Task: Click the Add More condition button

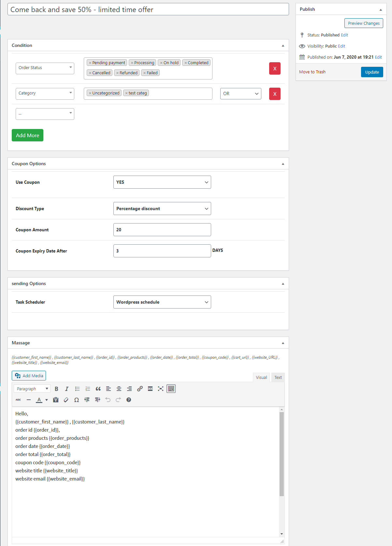Action: [x=27, y=135]
